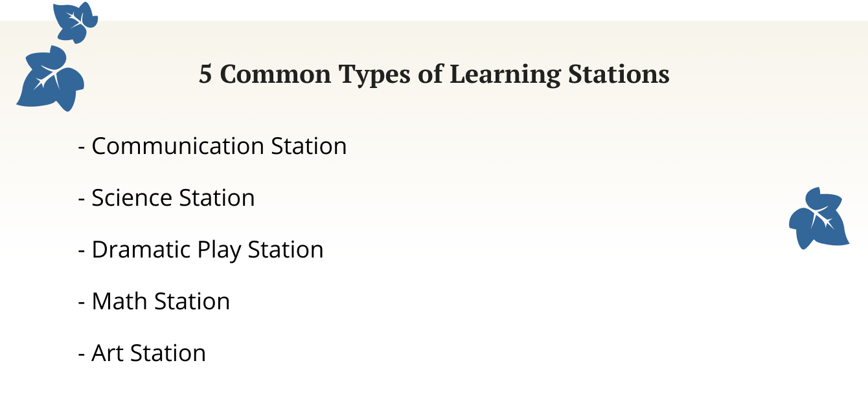The height and width of the screenshot is (418, 868).
Task: Click the word Learning in the title
Action: 505,75
